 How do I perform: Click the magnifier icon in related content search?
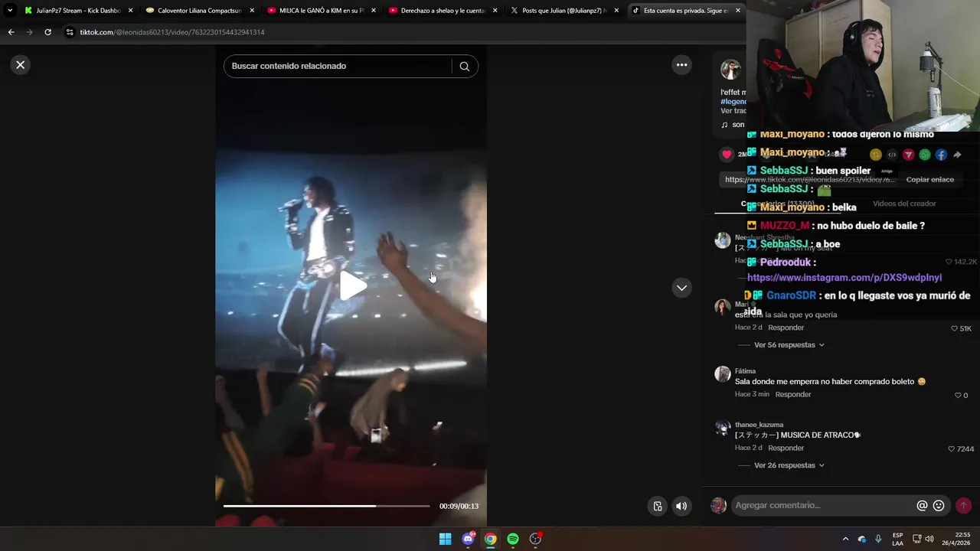click(464, 66)
